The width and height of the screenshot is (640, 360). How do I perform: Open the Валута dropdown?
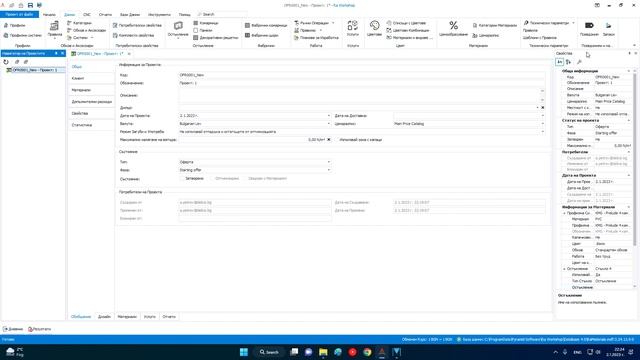coord(329,124)
